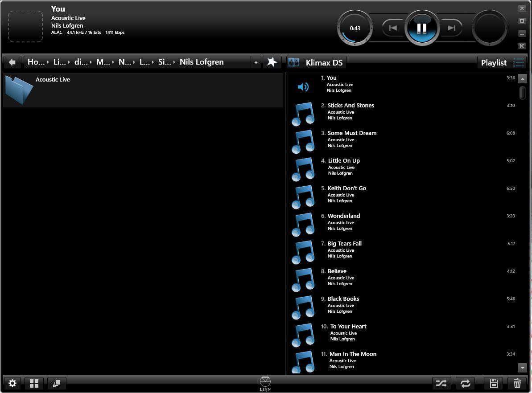Toggle repeat playback mode

(465, 383)
